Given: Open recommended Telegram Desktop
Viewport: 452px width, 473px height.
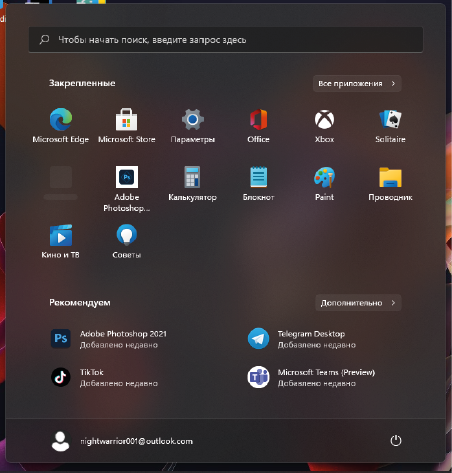Looking at the screenshot, I should 302,339.
